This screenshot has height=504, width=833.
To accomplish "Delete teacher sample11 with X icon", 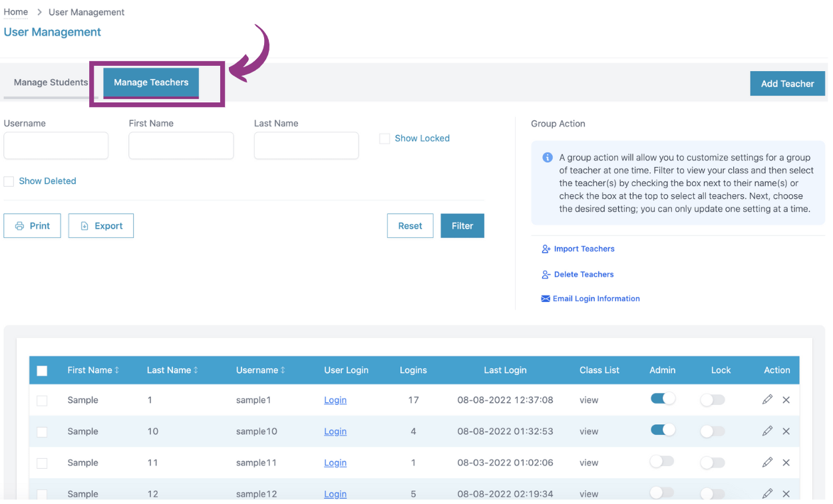I will tap(786, 462).
